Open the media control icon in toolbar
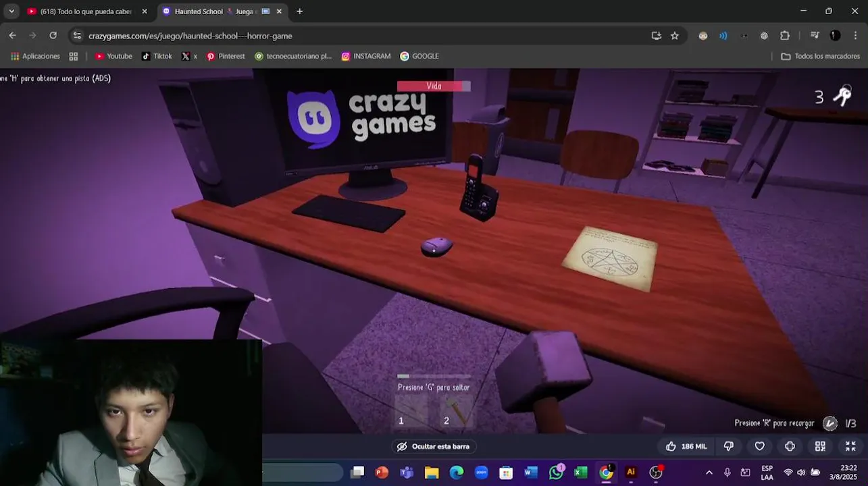Image resolution: width=868 pixels, height=486 pixels. (x=815, y=36)
